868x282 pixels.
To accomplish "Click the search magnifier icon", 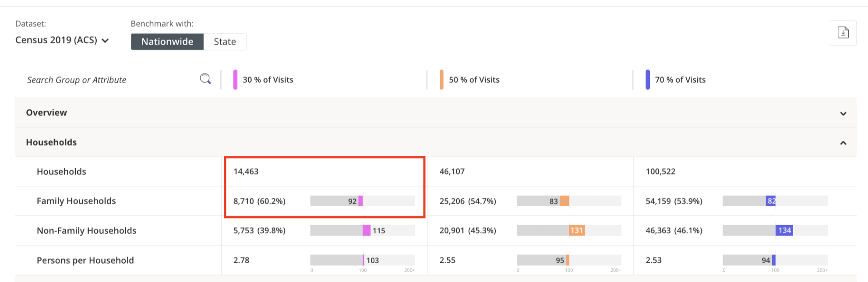I will (x=205, y=79).
